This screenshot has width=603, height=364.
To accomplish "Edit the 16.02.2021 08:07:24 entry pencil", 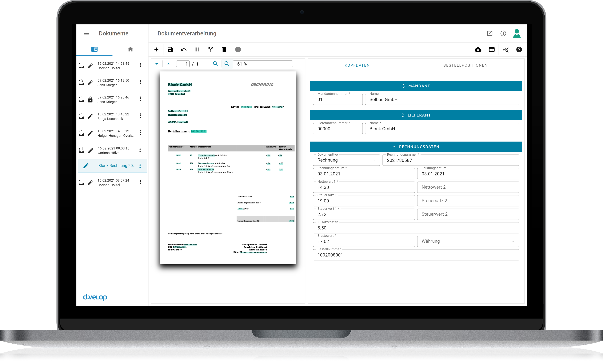I will coord(90,183).
